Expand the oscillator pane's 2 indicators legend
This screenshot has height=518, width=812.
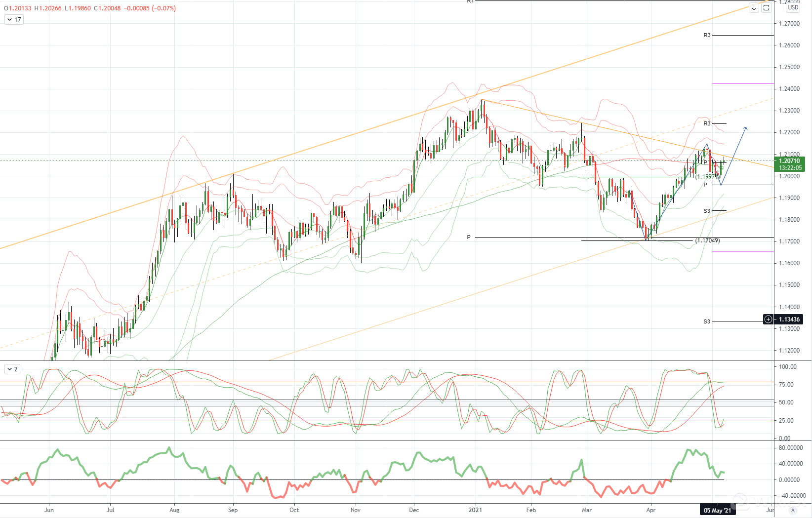click(x=12, y=369)
